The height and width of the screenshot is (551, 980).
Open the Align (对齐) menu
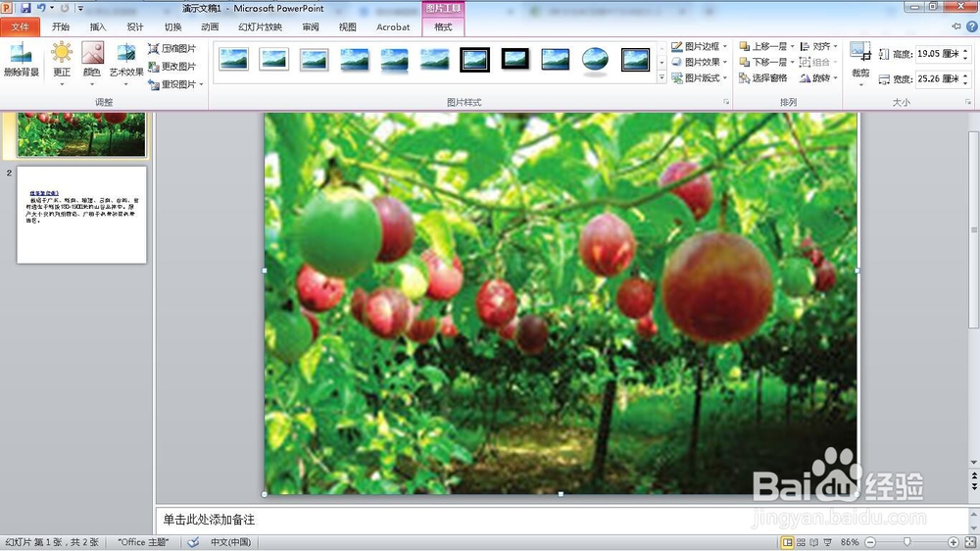(818, 46)
